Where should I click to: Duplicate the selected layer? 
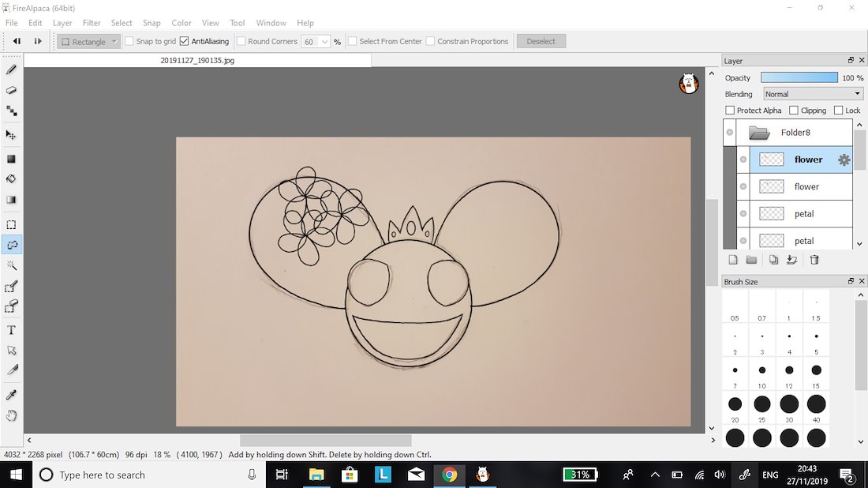(x=773, y=260)
